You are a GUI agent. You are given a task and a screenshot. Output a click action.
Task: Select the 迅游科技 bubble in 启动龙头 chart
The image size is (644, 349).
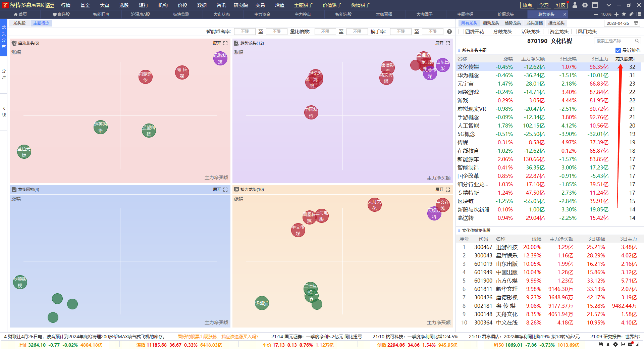coord(220,58)
